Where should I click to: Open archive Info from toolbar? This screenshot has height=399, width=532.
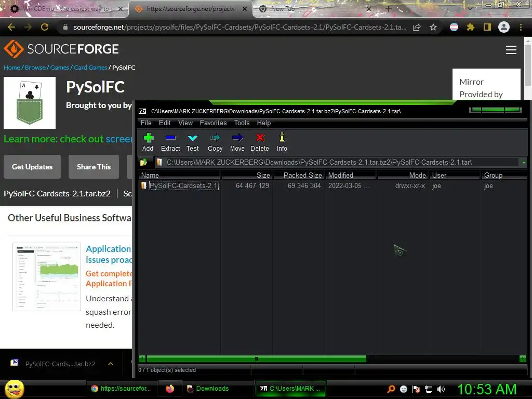tap(282, 142)
